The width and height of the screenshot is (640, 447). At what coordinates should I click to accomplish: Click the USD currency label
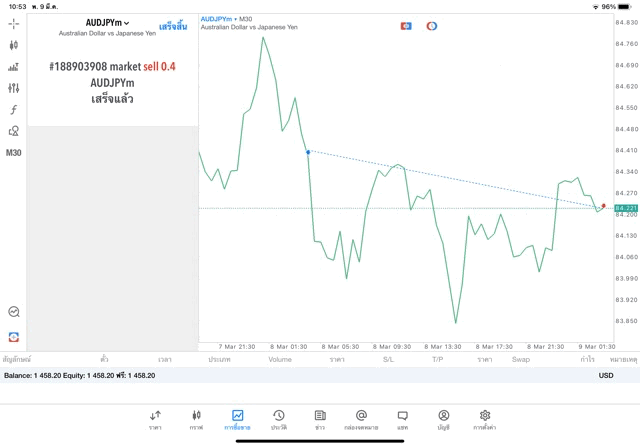point(606,376)
